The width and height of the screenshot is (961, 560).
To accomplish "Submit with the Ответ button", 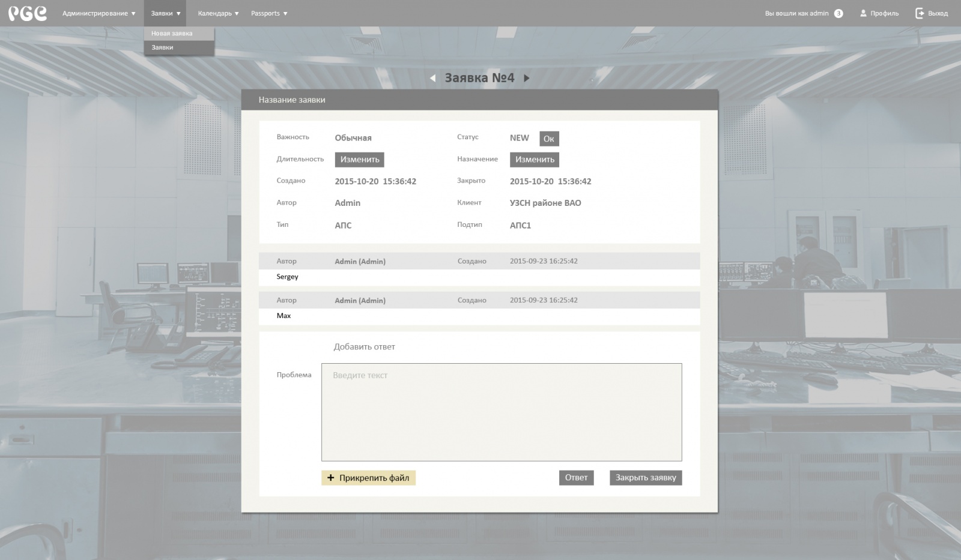I will coord(576,478).
